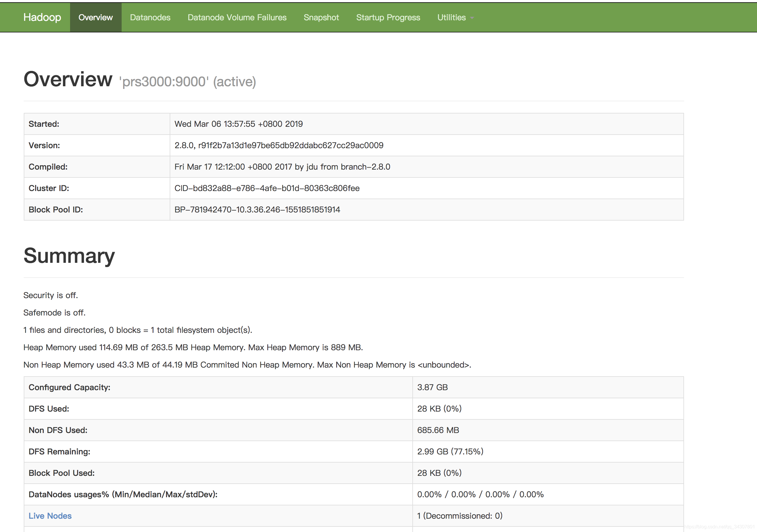Screen dimensions: 757x532
Task: Click the 'Started:' row label
Action: pyautogui.click(x=44, y=124)
